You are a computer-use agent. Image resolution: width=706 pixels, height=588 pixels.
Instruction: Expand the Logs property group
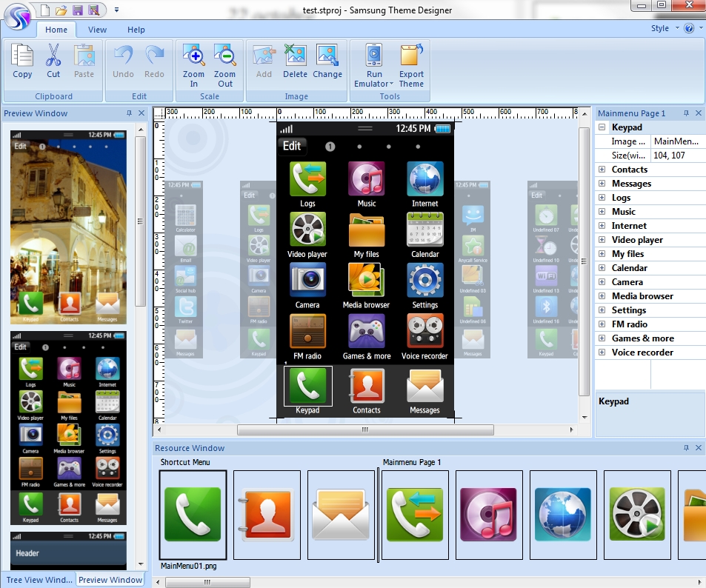[x=602, y=197]
